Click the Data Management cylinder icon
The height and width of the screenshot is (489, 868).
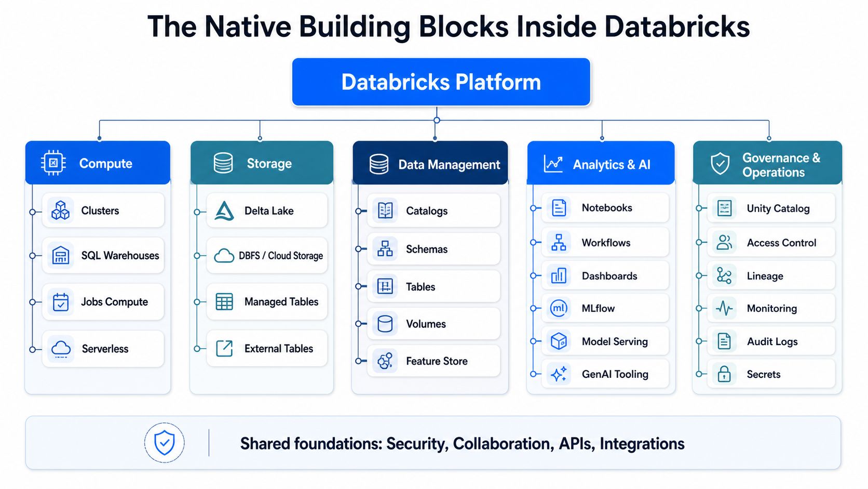[379, 164]
